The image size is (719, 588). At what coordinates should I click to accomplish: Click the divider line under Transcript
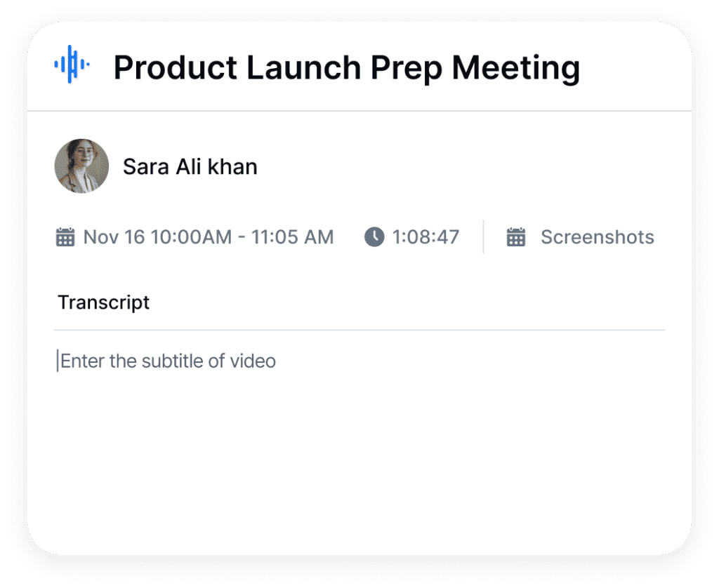359,330
